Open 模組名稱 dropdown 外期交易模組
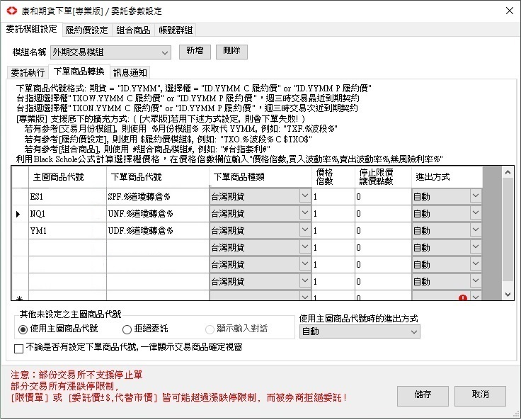The height and width of the screenshot is (420, 521). [110, 52]
